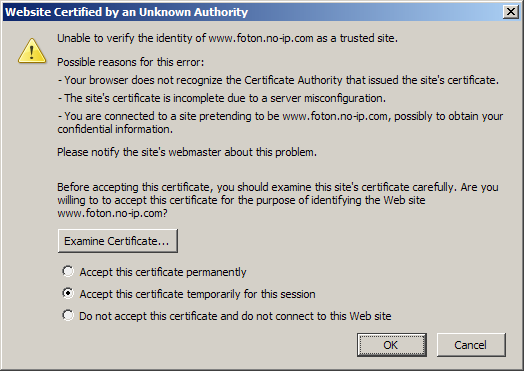Choose the accept temporarily radio button
This screenshot has height=371, width=524.
coord(68,293)
